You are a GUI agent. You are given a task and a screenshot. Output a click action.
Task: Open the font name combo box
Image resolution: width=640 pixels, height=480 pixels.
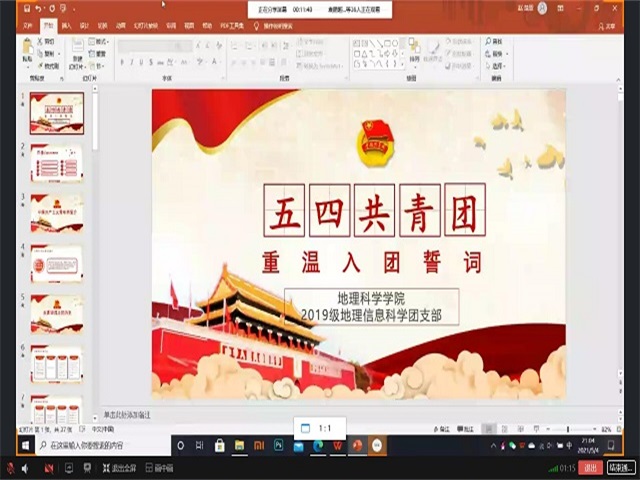point(150,46)
